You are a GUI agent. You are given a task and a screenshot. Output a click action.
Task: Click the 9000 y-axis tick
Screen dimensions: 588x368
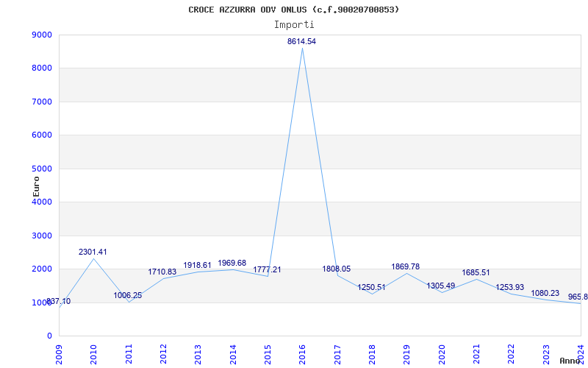(42, 35)
